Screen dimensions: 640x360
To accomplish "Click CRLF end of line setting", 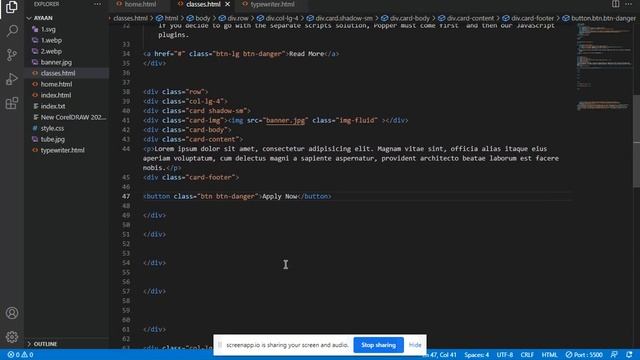I will pos(527,355).
